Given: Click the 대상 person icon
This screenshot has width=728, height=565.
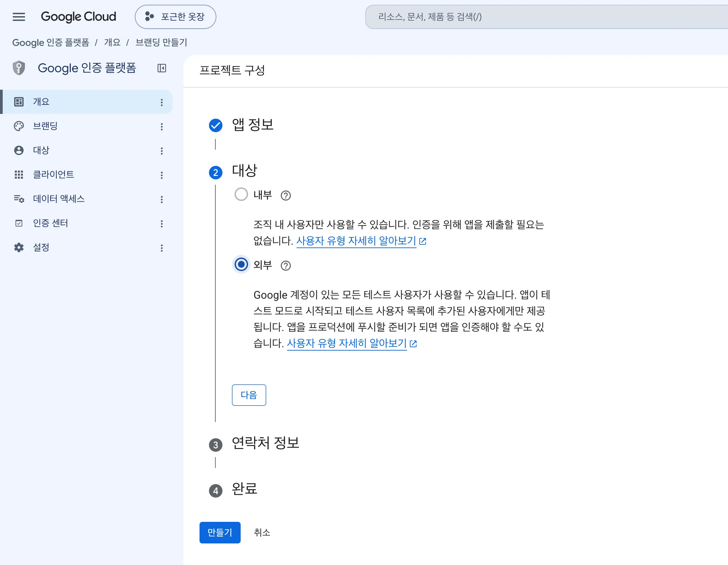Looking at the screenshot, I should point(19,150).
